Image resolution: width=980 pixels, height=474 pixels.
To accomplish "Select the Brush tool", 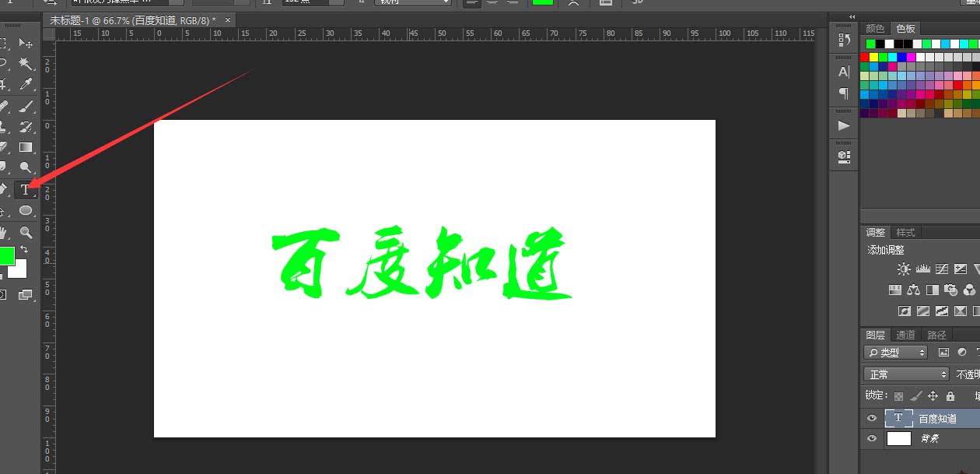I will 26,106.
